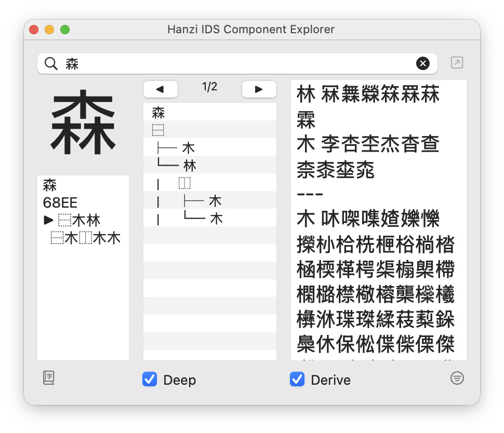Select the 林 node in the tree

tap(190, 166)
